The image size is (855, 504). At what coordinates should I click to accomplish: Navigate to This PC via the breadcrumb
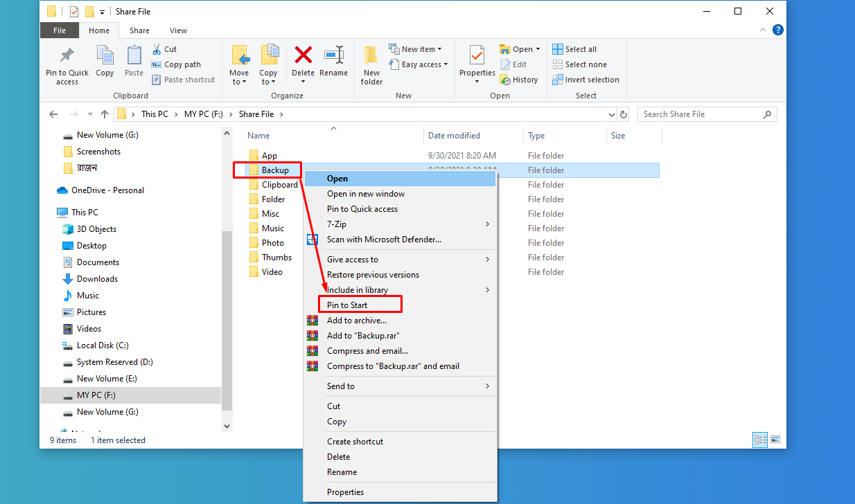click(153, 114)
